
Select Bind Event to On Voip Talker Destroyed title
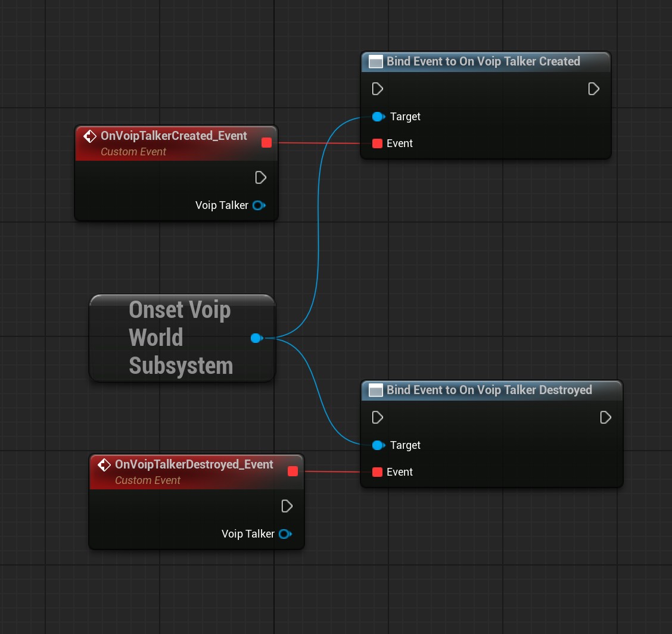489,390
